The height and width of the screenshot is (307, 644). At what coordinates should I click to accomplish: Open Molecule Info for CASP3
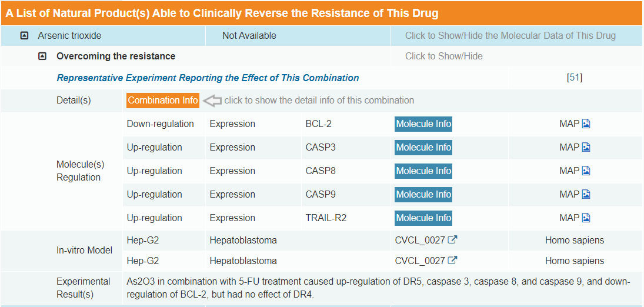pyautogui.click(x=423, y=148)
